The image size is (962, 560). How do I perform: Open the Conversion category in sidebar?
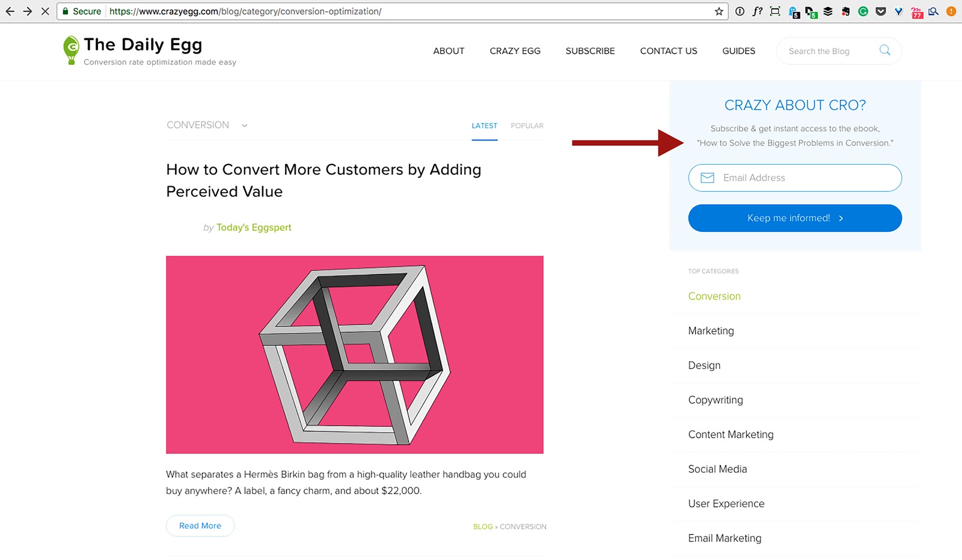coord(714,296)
